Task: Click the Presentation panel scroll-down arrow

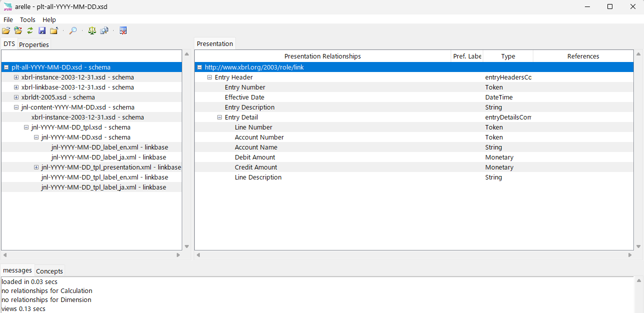Action: click(x=638, y=246)
